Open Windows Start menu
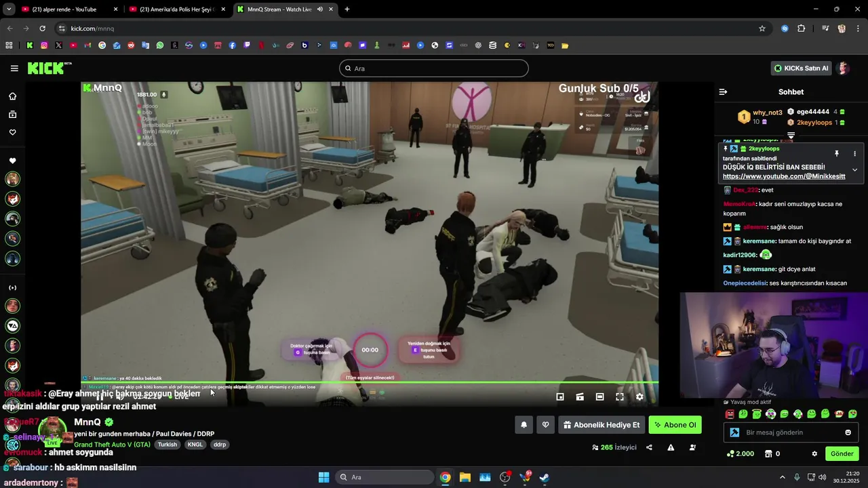868x488 pixels. coord(323,477)
